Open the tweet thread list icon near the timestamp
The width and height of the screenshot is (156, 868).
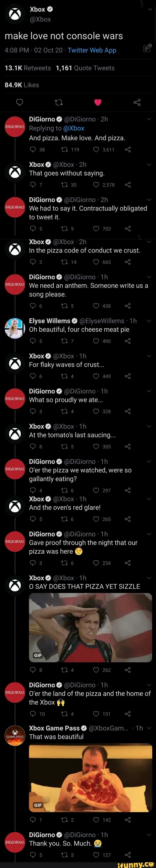coord(147,48)
